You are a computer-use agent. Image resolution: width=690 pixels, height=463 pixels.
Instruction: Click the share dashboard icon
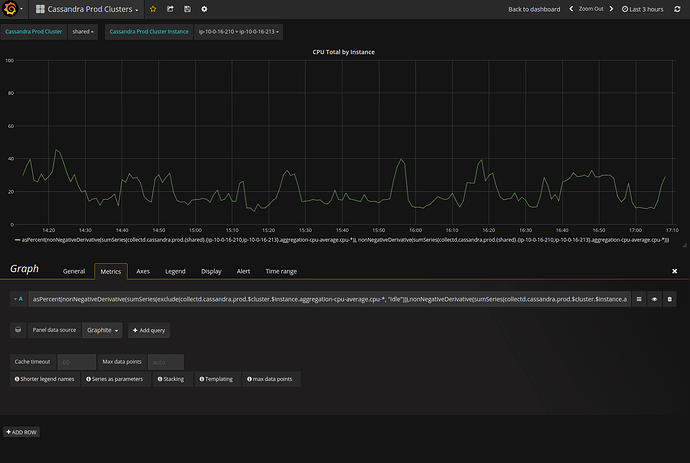click(x=170, y=9)
